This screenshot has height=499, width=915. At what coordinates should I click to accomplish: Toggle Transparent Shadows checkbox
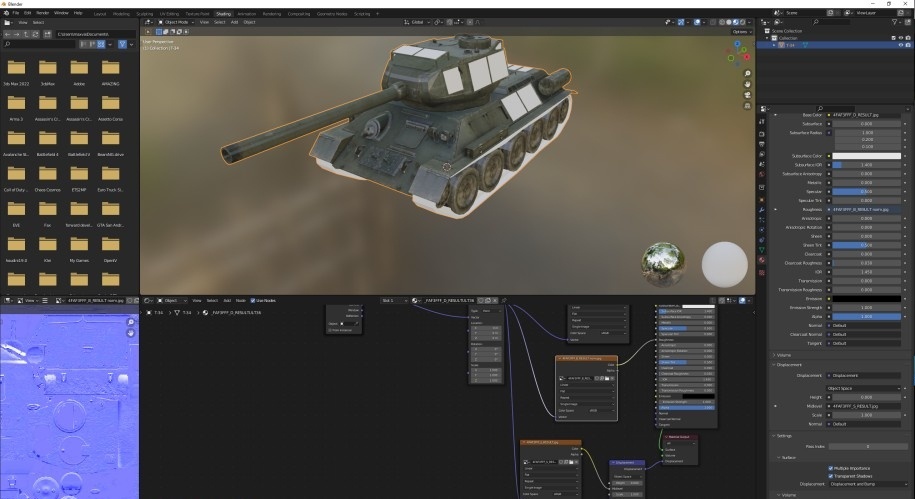pyautogui.click(x=830, y=476)
